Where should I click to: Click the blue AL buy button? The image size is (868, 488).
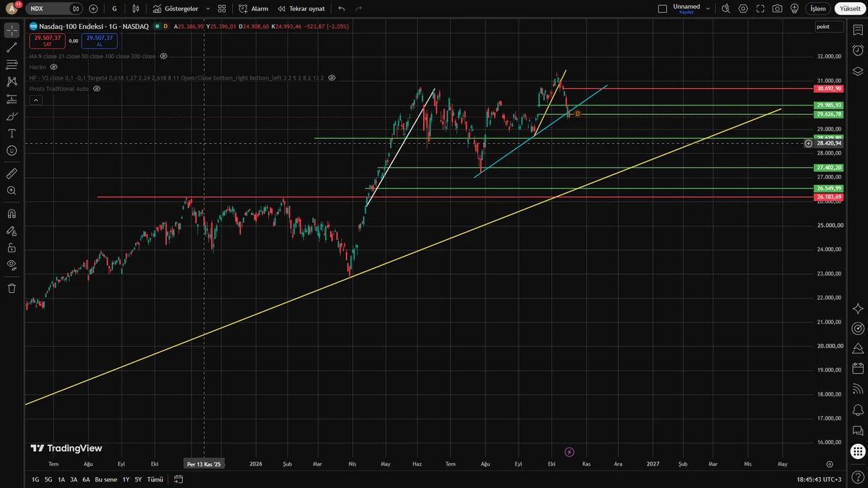point(100,40)
